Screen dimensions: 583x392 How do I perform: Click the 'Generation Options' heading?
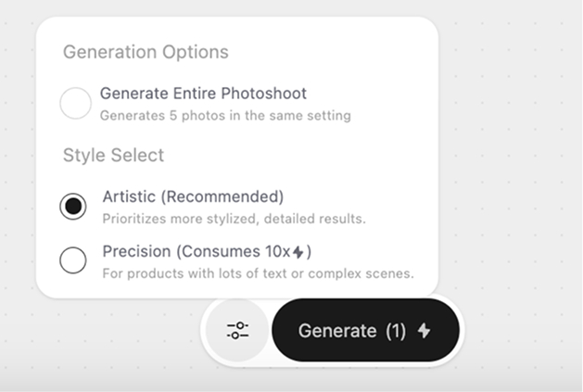[146, 52]
